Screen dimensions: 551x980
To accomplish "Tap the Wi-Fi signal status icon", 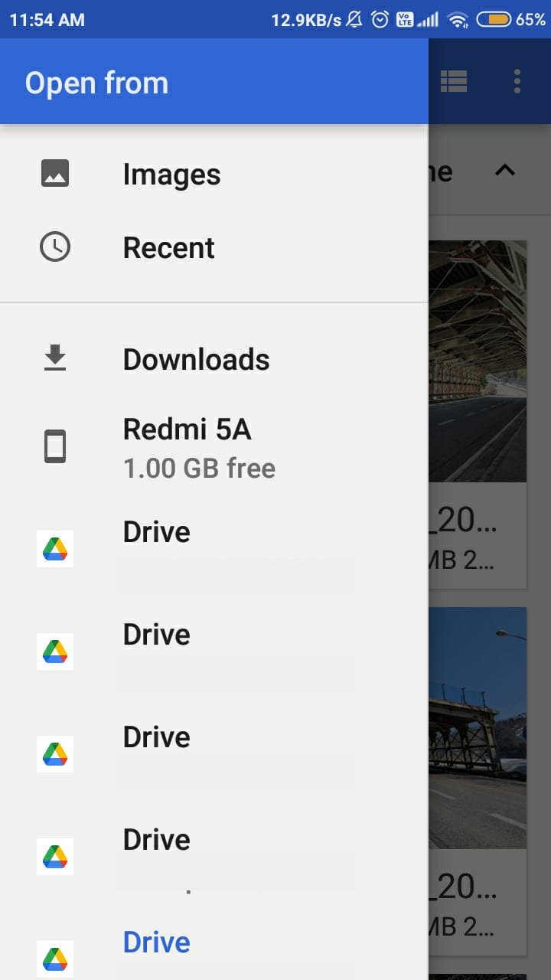I will click(x=458, y=20).
